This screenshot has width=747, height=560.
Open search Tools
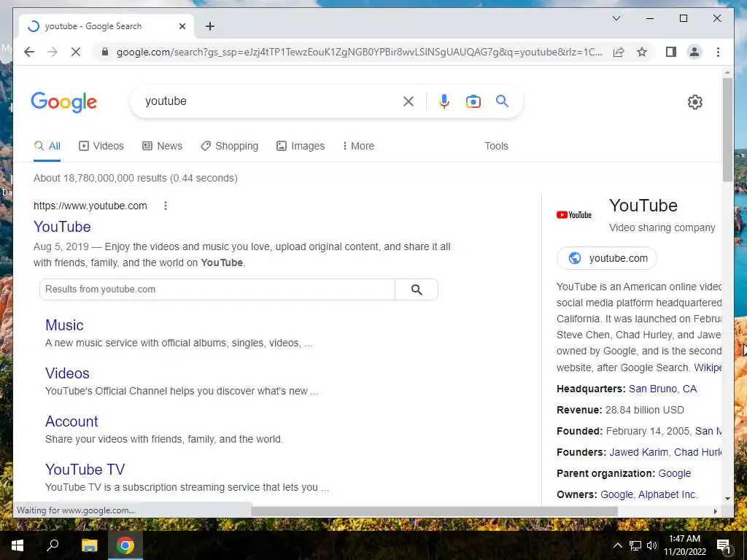(x=496, y=146)
